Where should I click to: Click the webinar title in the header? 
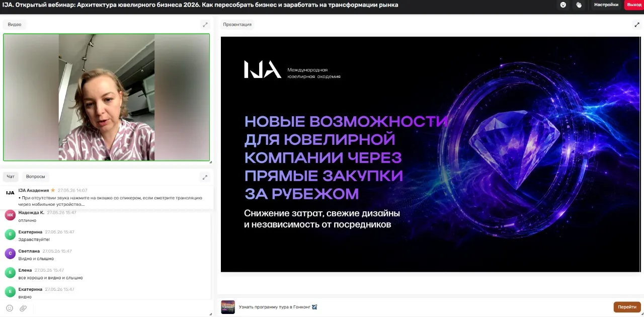tap(200, 5)
